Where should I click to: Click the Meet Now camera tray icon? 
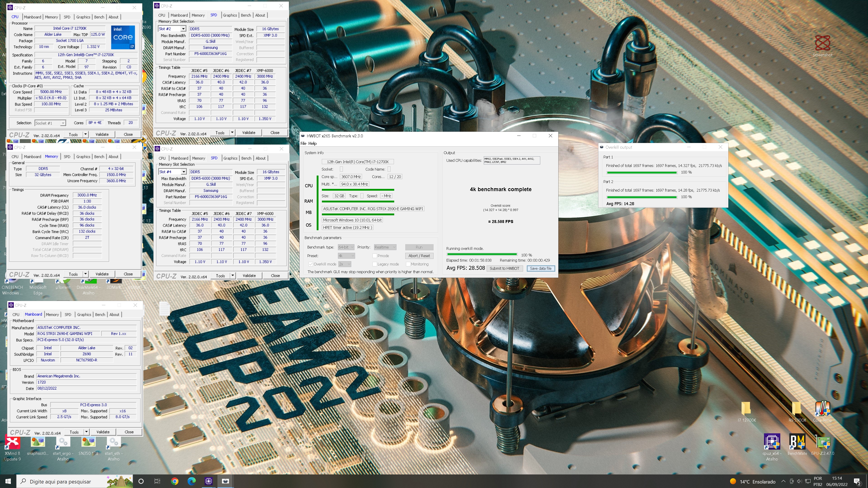tap(792, 481)
